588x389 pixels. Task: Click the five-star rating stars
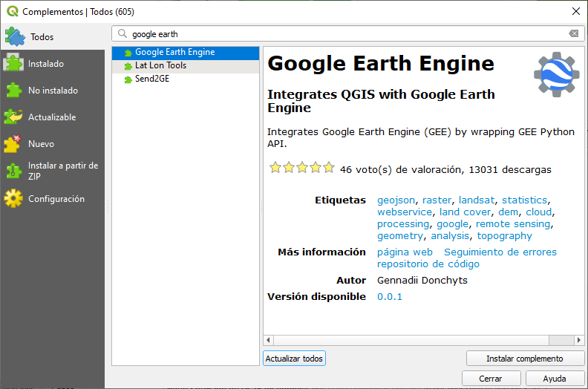pyautogui.click(x=302, y=168)
